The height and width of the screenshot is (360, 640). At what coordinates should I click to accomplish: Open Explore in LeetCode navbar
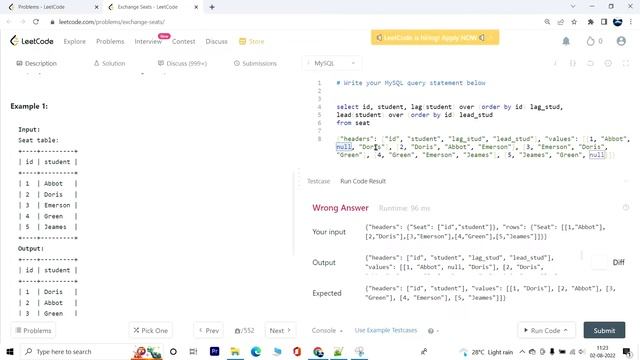pos(75,41)
